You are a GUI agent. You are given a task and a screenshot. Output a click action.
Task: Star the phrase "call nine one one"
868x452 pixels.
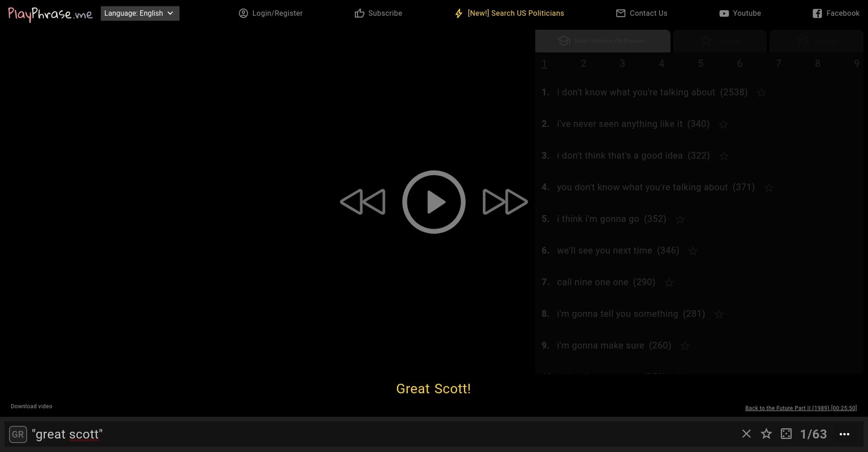pos(669,283)
